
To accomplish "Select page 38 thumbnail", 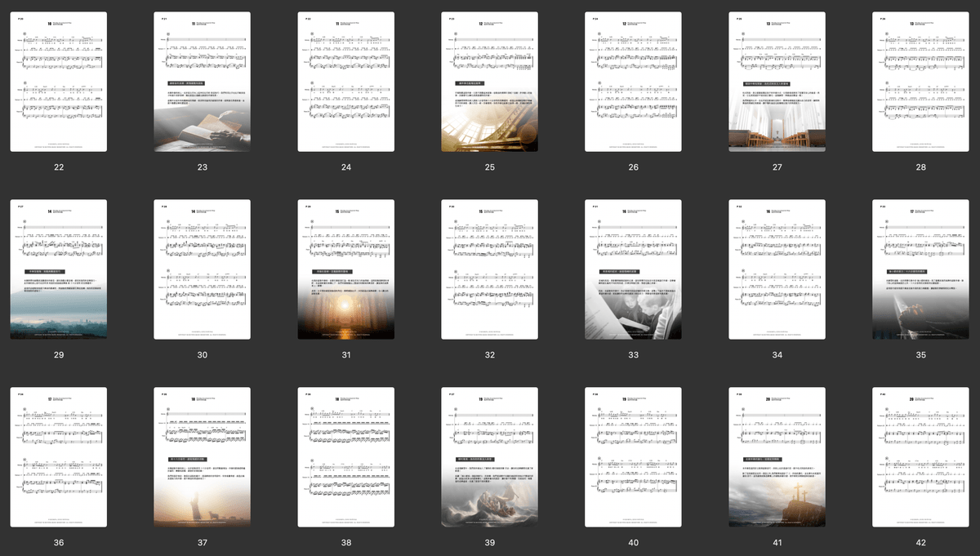I will 346,456.
